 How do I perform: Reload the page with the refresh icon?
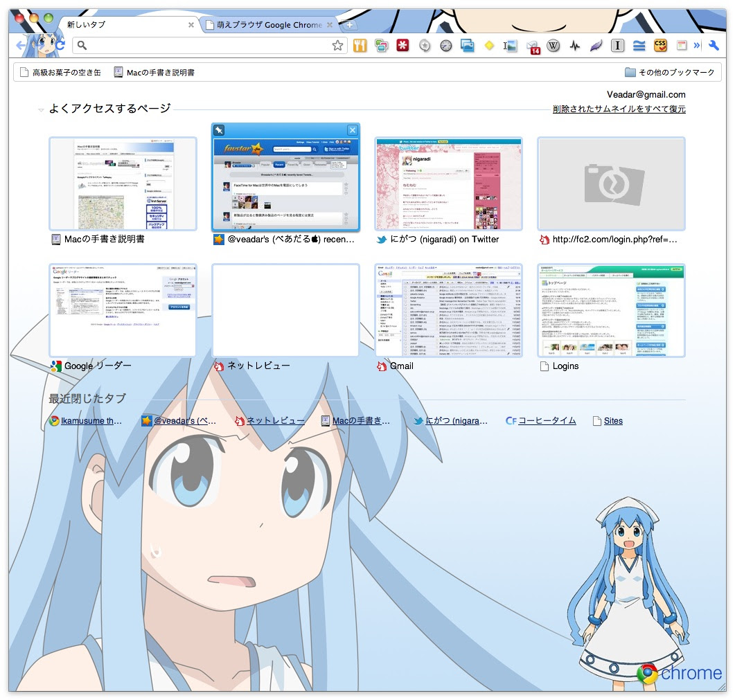pyautogui.click(x=60, y=46)
